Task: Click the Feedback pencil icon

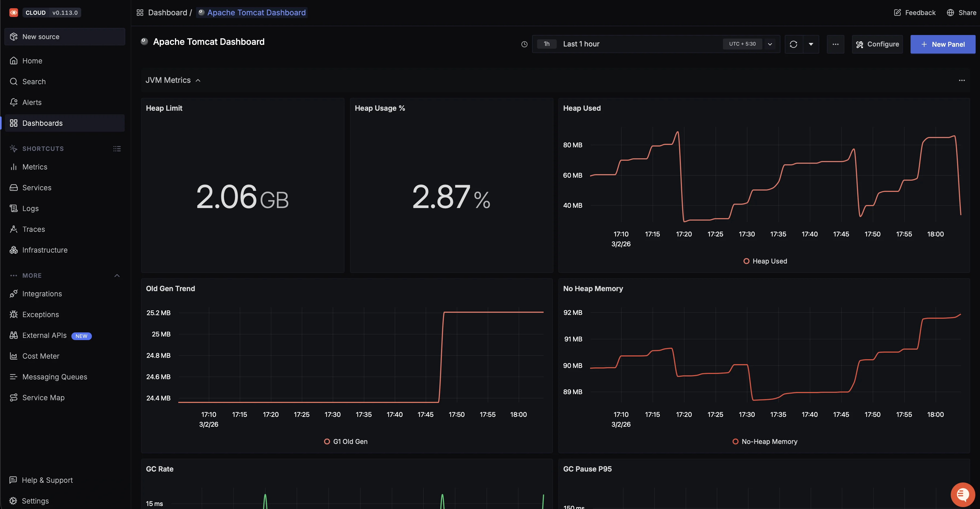Action: (x=897, y=13)
